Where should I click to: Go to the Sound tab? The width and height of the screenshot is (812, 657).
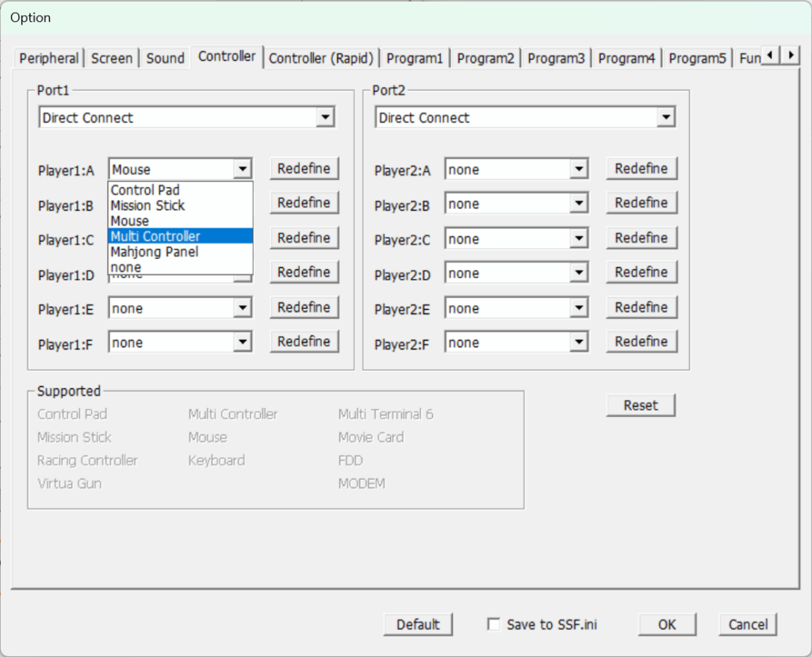click(x=165, y=59)
